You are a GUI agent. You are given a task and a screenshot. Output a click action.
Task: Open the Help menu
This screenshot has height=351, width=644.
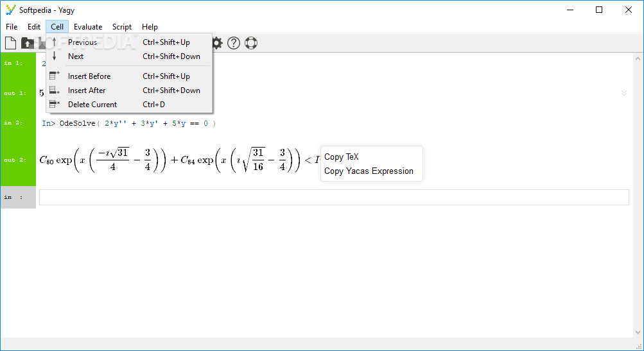pyautogui.click(x=150, y=27)
